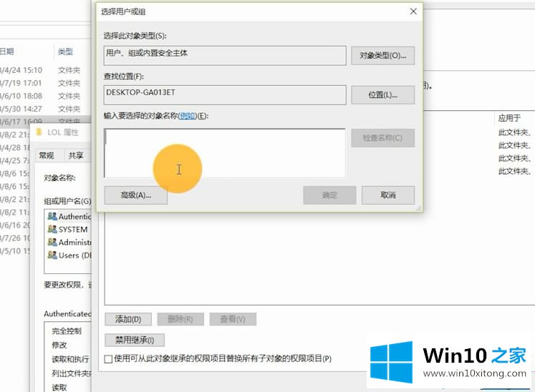535x392 pixels.
Task: Click 应用于 column header
Action: [x=509, y=118]
